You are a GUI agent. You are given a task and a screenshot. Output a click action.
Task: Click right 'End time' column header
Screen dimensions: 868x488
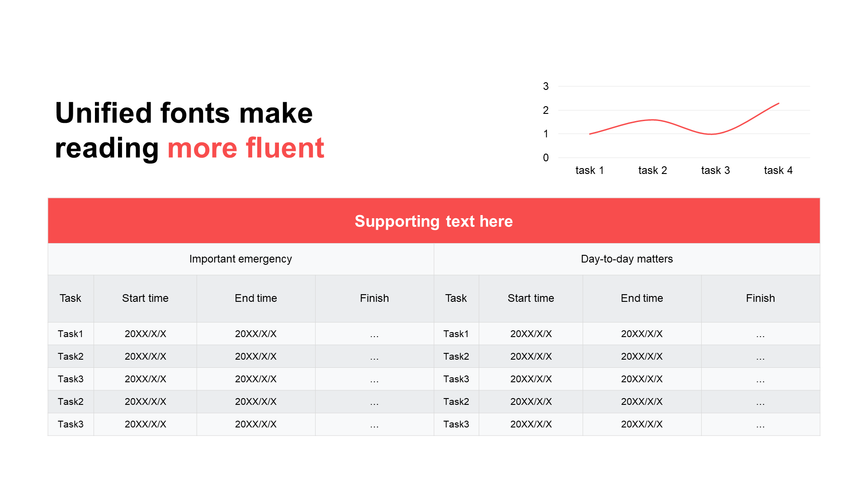click(x=642, y=298)
